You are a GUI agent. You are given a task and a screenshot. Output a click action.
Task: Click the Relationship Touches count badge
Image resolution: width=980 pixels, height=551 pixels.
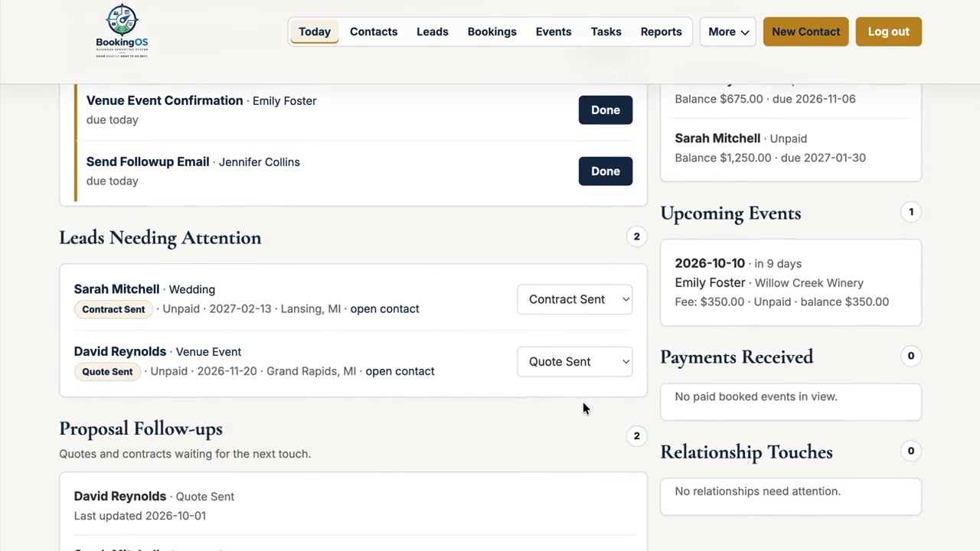(x=911, y=451)
